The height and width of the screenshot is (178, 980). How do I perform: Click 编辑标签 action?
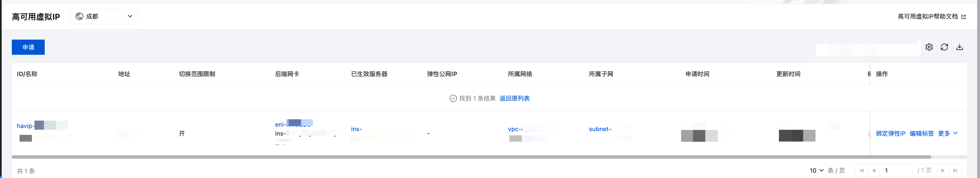(x=922, y=134)
